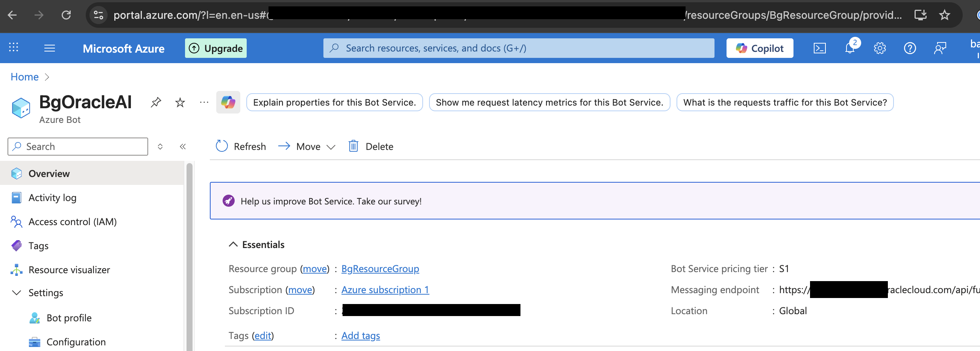
Task: Pin BgOracleAI to dashboard
Action: (x=156, y=102)
